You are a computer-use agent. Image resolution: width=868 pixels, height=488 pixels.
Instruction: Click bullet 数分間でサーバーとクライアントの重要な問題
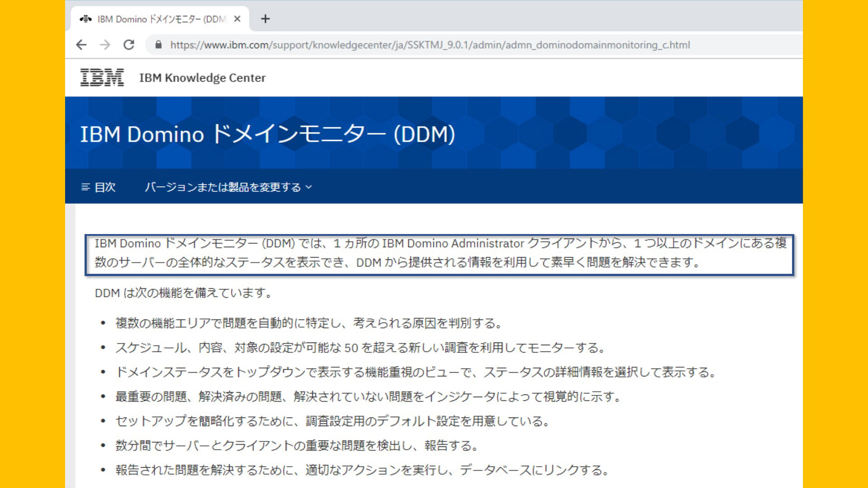coord(297,446)
